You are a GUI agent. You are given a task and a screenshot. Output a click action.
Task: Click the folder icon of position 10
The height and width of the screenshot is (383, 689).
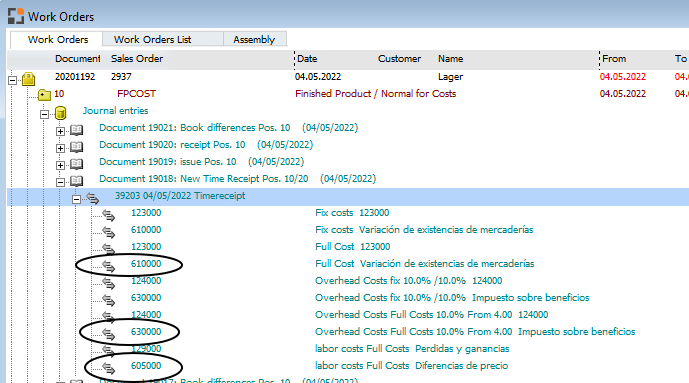point(44,94)
